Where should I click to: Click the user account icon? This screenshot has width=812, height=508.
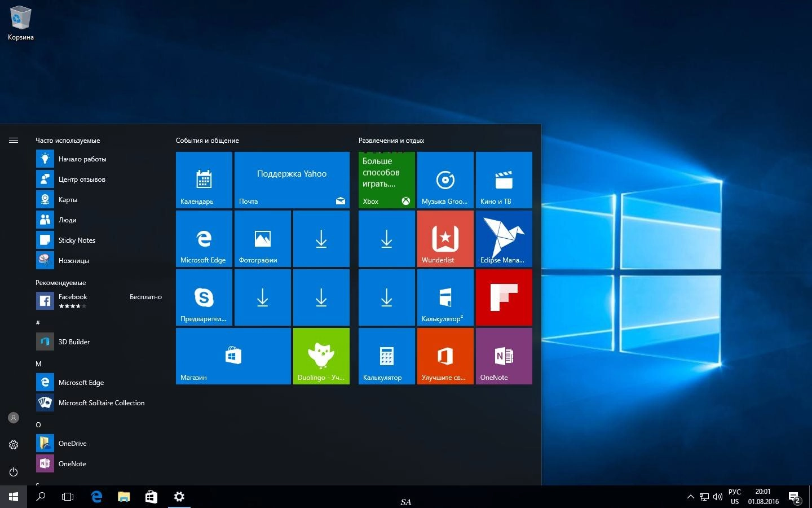coord(14,418)
